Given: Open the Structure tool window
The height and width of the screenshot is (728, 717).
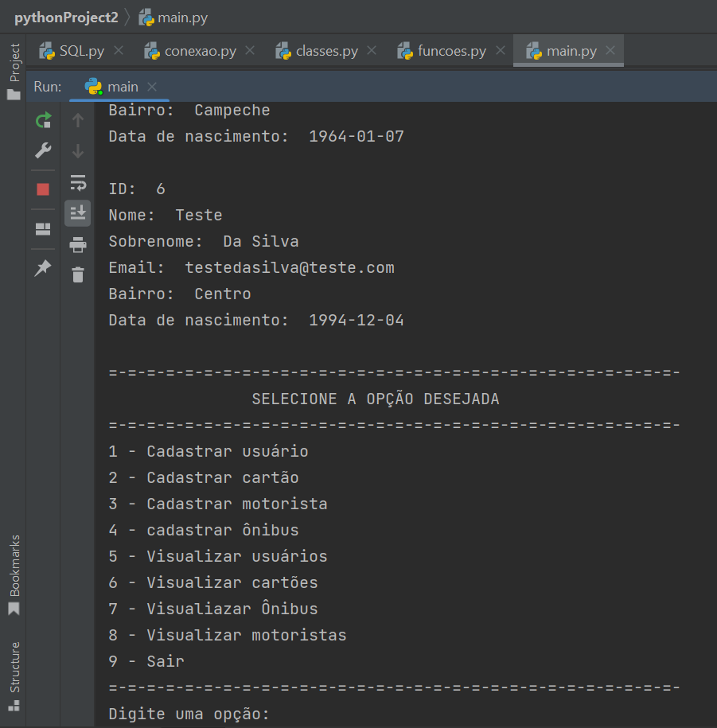Looking at the screenshot, I should [x=14, y=676].
